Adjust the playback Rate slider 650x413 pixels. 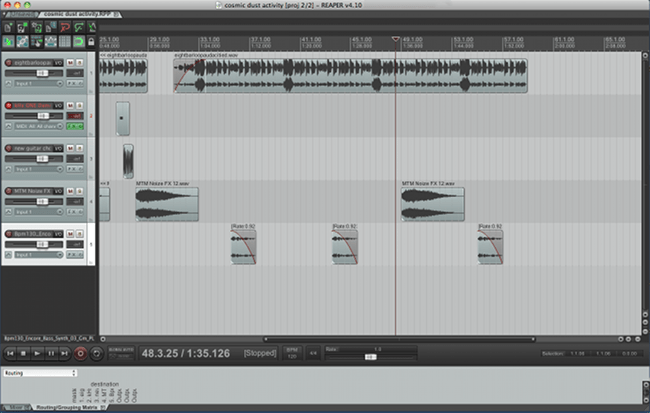pos(370,356)
